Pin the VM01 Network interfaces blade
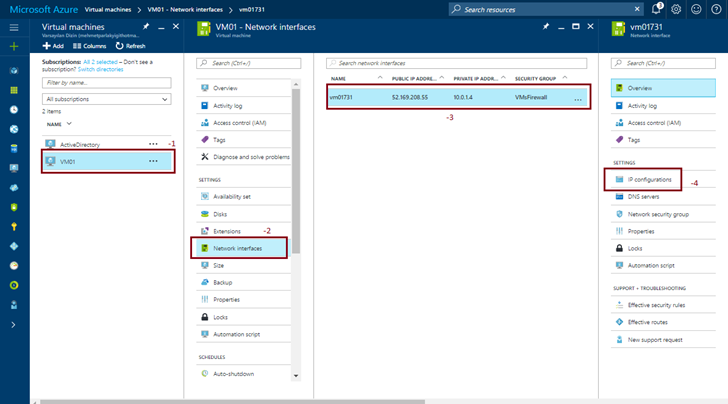This screenshot has height=404, width=728. (x=546, y=27)
